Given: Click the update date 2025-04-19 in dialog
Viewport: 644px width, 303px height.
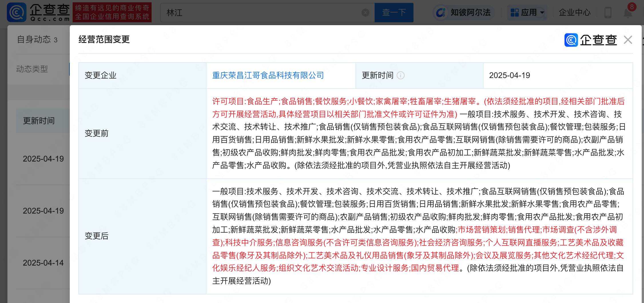Looking at the screenshot, I should pyautogui.click(x=510, y=75).
